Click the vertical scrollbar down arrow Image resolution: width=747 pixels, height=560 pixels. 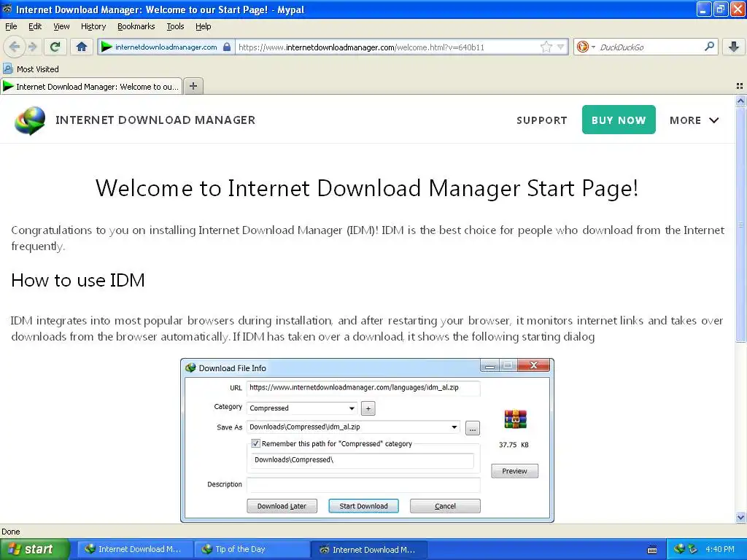(740, 517)
